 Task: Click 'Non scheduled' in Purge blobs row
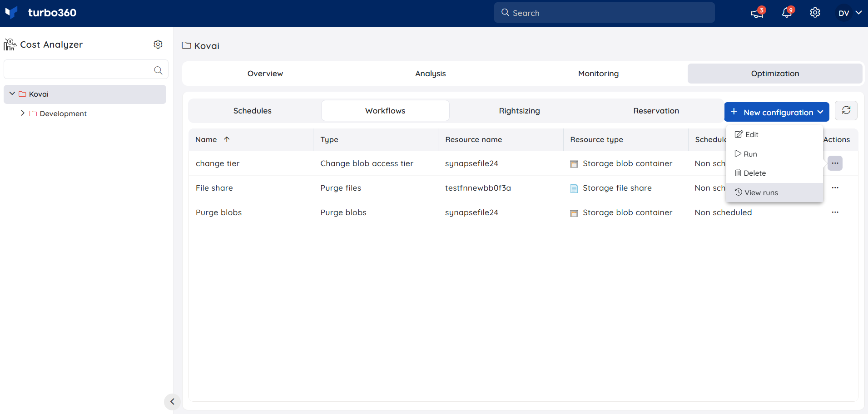pyautogui.click(x=723, y=212)
